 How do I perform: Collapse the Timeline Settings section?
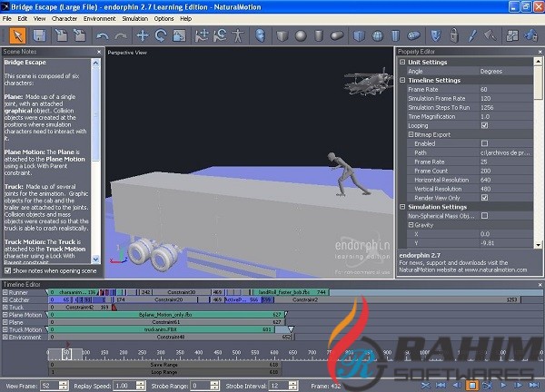coord(402,80)
